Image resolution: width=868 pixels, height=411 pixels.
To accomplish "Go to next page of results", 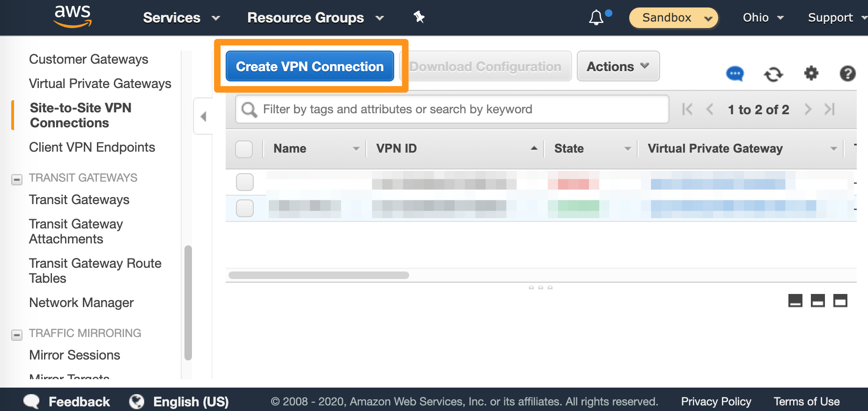I will click(x=808, y=110).
